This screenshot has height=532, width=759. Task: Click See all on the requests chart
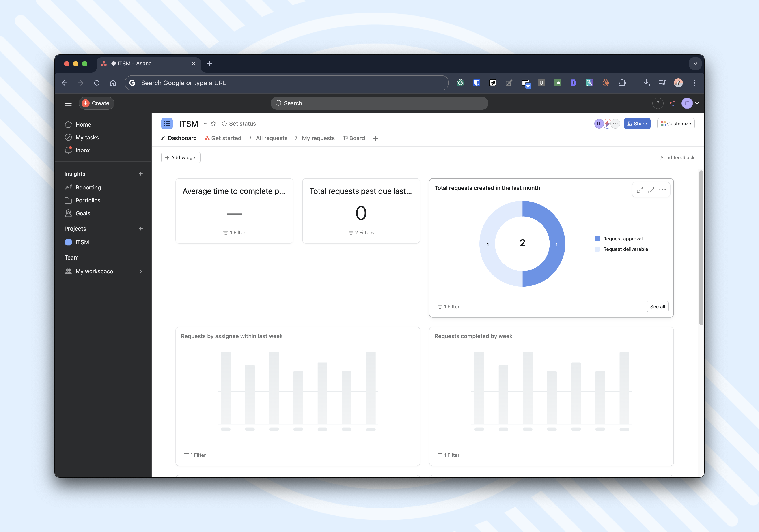[x=657, y=306]
